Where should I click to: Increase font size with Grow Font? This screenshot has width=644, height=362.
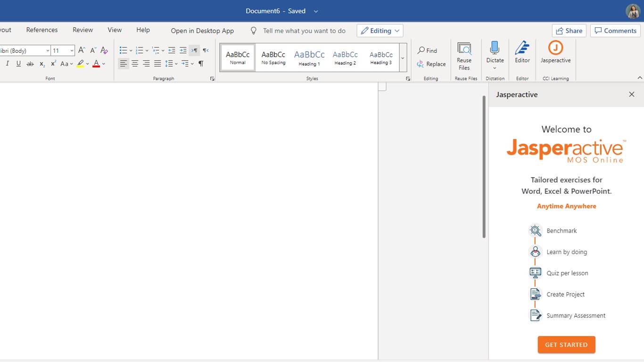82,50
